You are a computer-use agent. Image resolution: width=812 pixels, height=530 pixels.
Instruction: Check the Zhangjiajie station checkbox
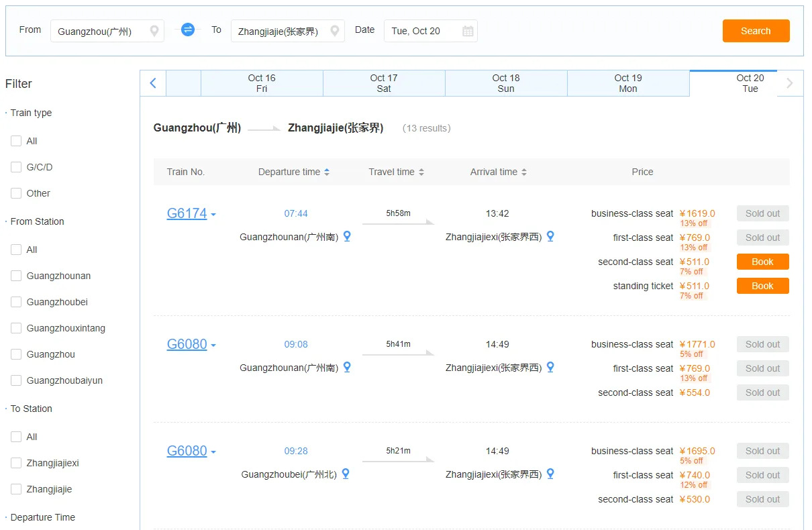coord(16,489)
